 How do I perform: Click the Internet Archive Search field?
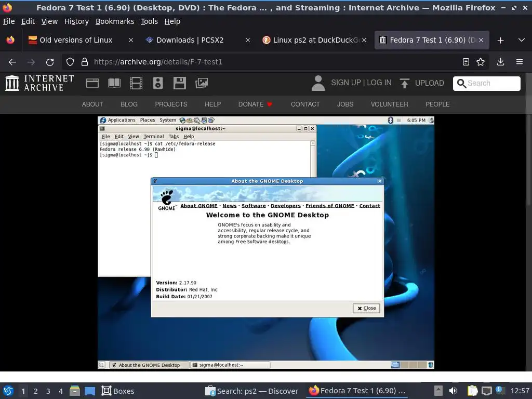(486, 84)
